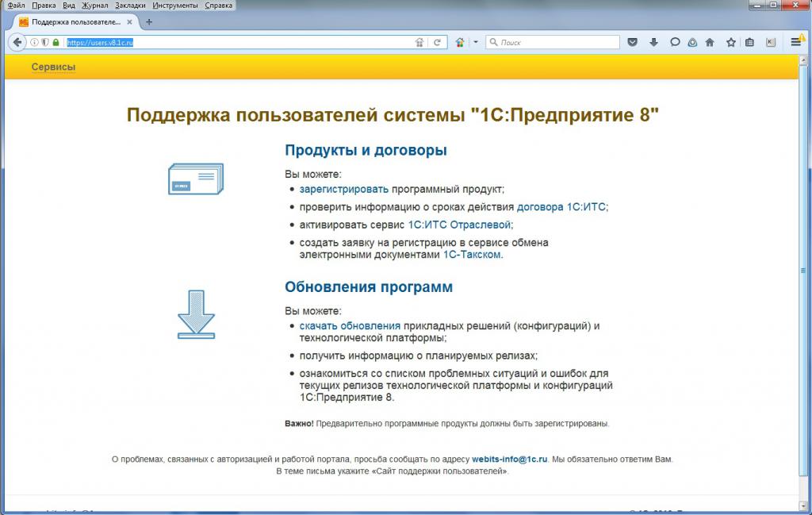View the green padlock security details
Screen dimensions: 812x515
coord(56,43)
